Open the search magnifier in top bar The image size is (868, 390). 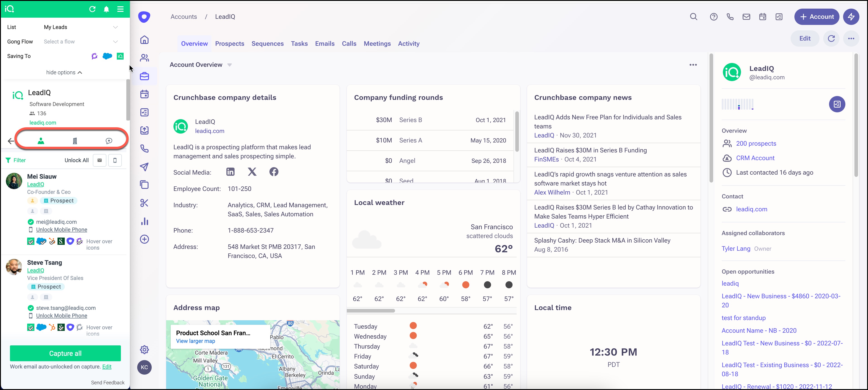[x=693, y=17]
